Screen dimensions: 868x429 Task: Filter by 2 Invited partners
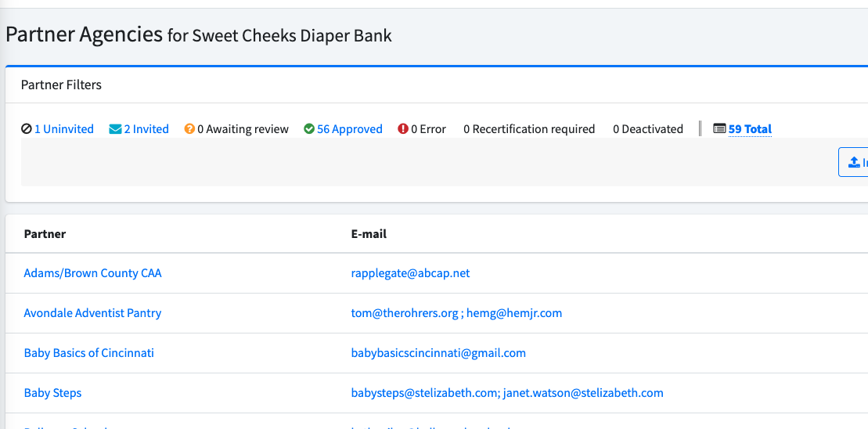pyautogui.click(x=146, y=129)
